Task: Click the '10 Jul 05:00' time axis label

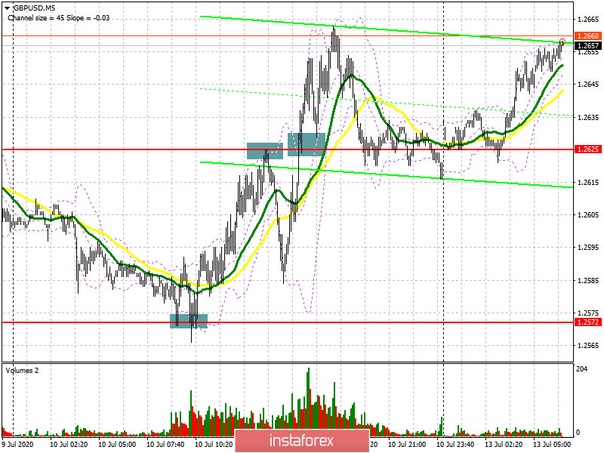Action: 117,444
